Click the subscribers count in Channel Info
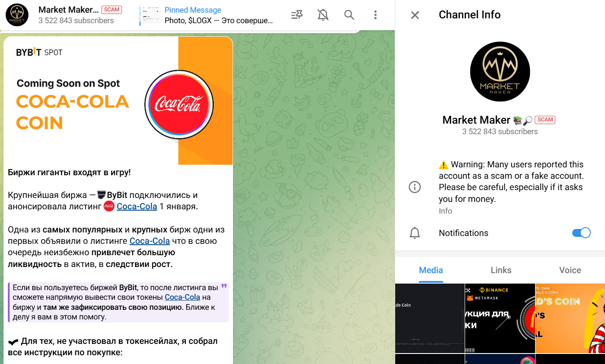This screenshot has width=605, height=364. click(x=500, y=132)
